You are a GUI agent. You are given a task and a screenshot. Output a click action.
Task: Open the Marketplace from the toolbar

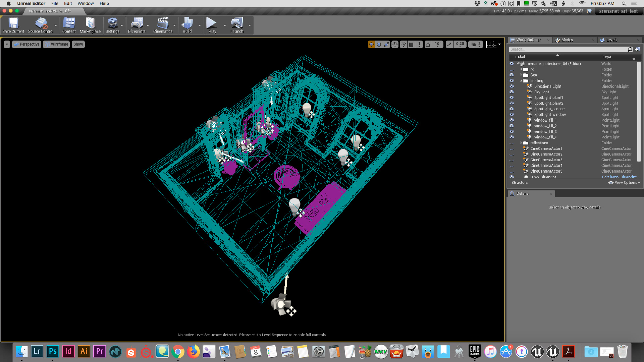[x=90, y=25]
